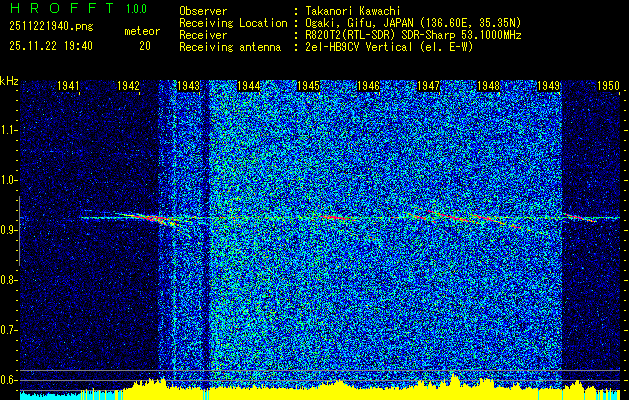Click the kHz axis unit label

point(9,81)
